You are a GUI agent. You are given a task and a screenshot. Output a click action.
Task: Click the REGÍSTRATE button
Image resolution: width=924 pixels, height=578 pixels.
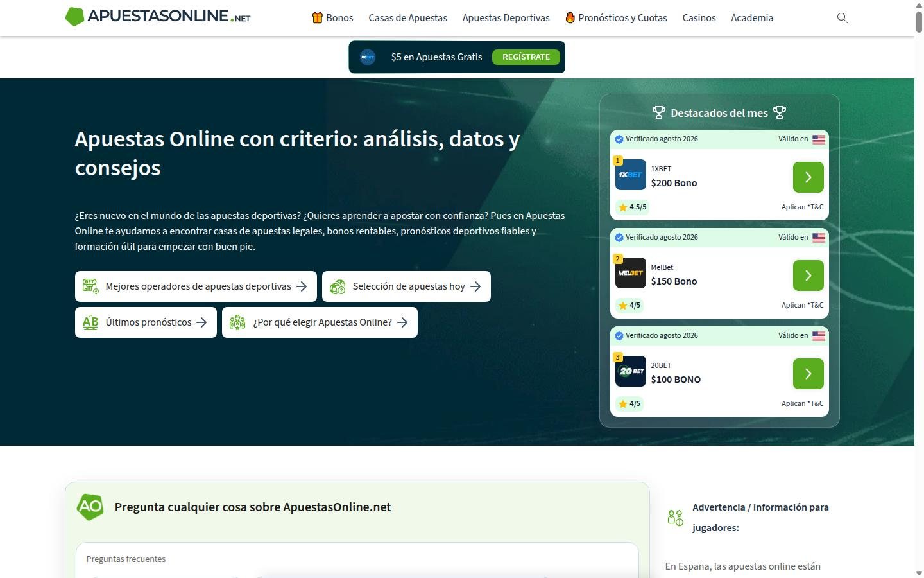pos(526,57)
